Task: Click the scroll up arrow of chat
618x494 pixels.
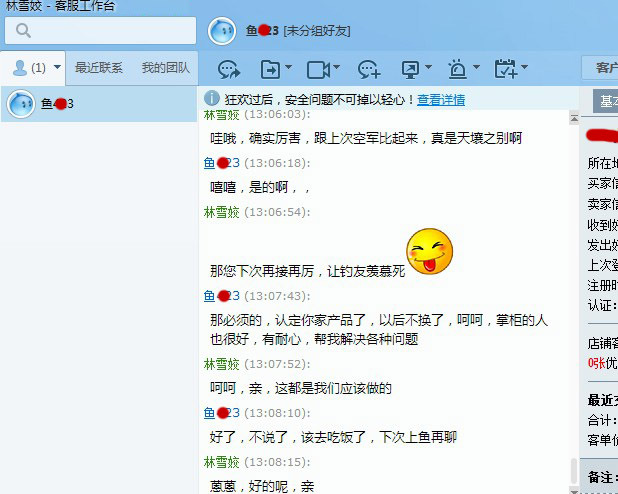Action: pos(574,118)
